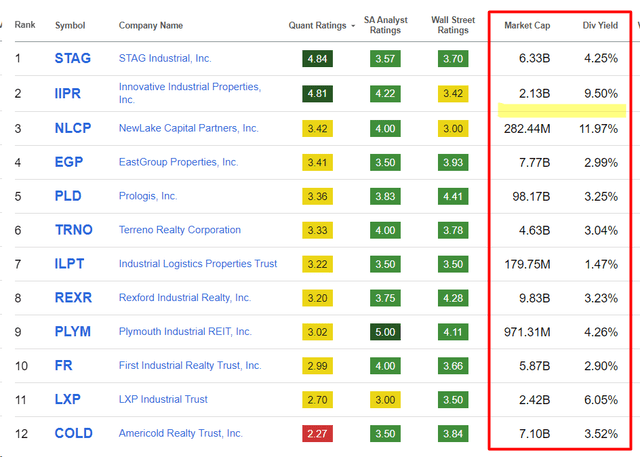Image resolution: width=640 pixels, height=457 pixels.
Task: Open the COLD ticker symbol
Action: [x=73, y=433]
